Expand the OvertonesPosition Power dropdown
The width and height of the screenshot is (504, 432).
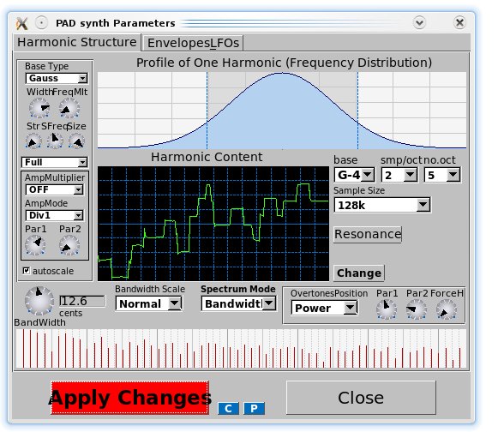[324, 308]
